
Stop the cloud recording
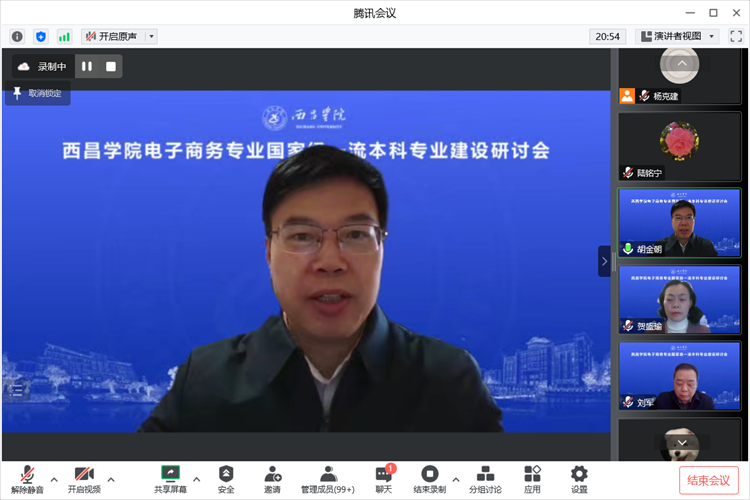click(x=110, y=67)
